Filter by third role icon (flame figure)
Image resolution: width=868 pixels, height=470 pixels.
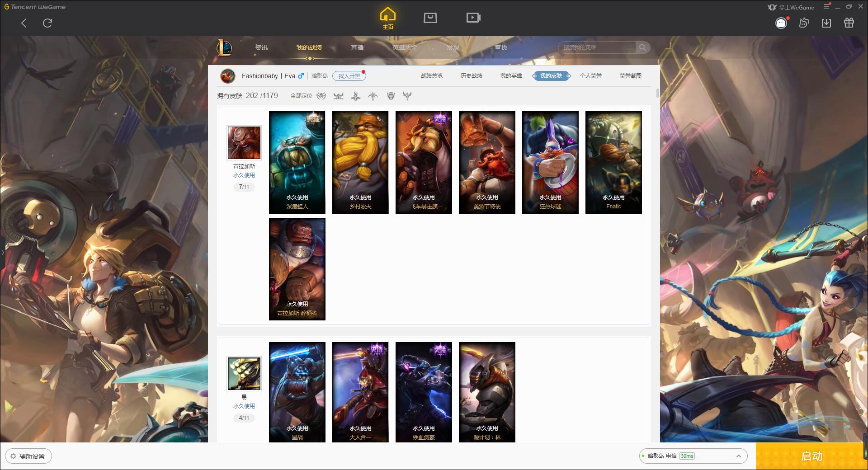356,96
